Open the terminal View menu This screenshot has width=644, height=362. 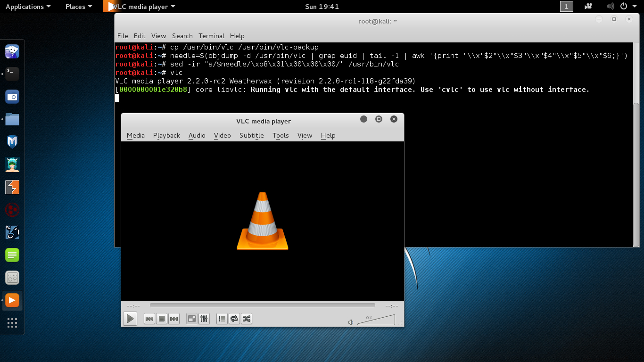click(x=158, y=36)
